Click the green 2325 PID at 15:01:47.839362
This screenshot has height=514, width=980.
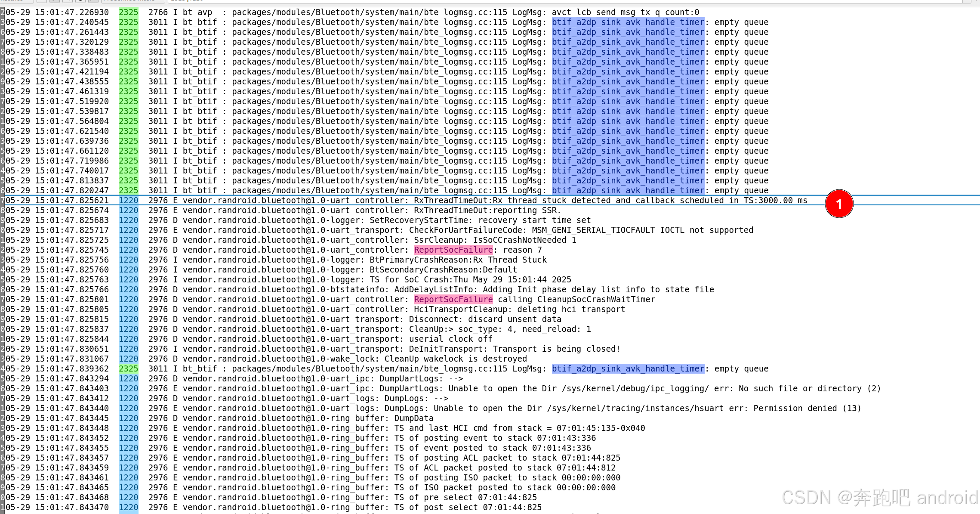[128, 369]
